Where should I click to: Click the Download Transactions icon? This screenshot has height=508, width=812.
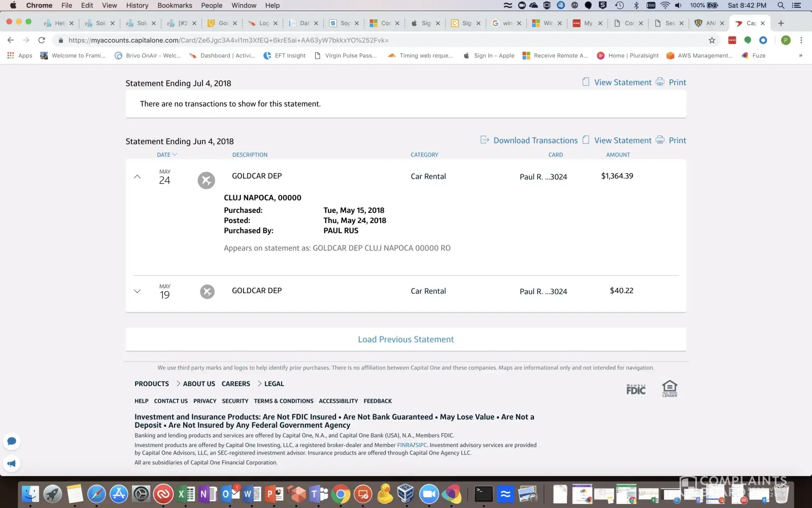click(485, 140)
